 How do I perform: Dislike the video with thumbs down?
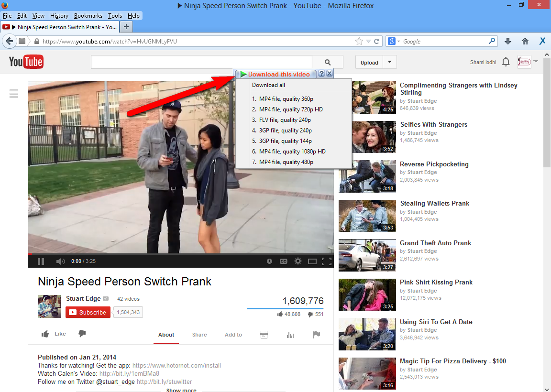point(82,334)
